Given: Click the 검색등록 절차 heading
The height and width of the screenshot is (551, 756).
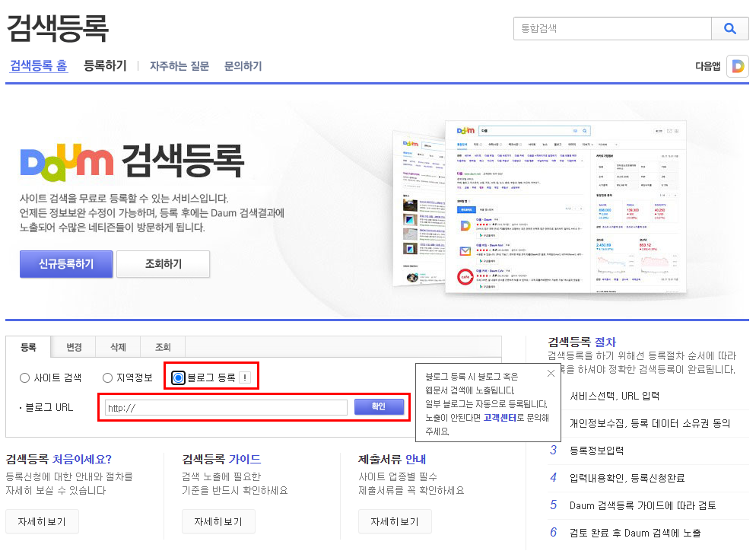Looking at the screenshot, I should pyautogui.click(x=582, y=342).
